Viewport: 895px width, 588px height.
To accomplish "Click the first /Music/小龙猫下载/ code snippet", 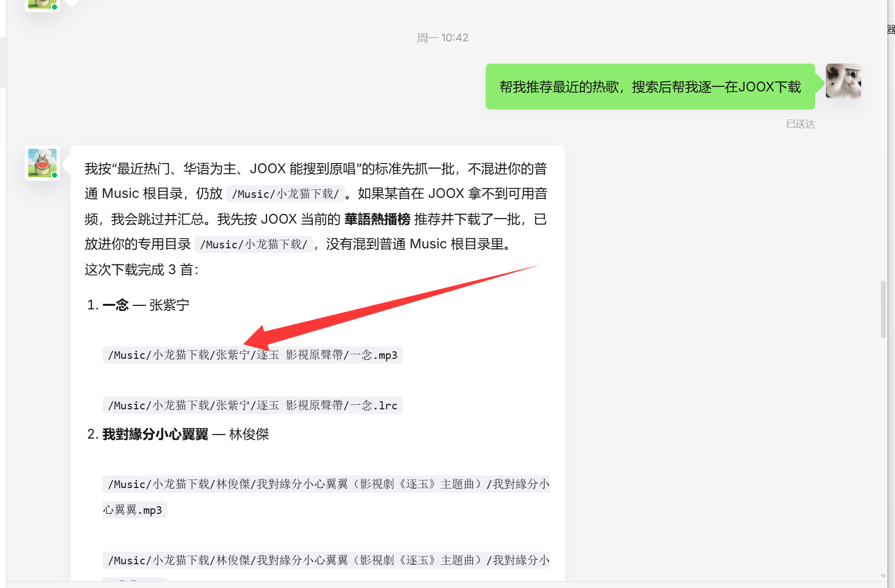I will pos(285,194).
